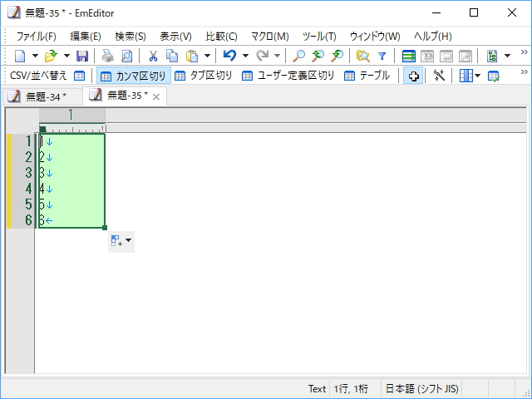Click the Text configuration in the status bar
The image size is (532, 399).
(317, 389)
